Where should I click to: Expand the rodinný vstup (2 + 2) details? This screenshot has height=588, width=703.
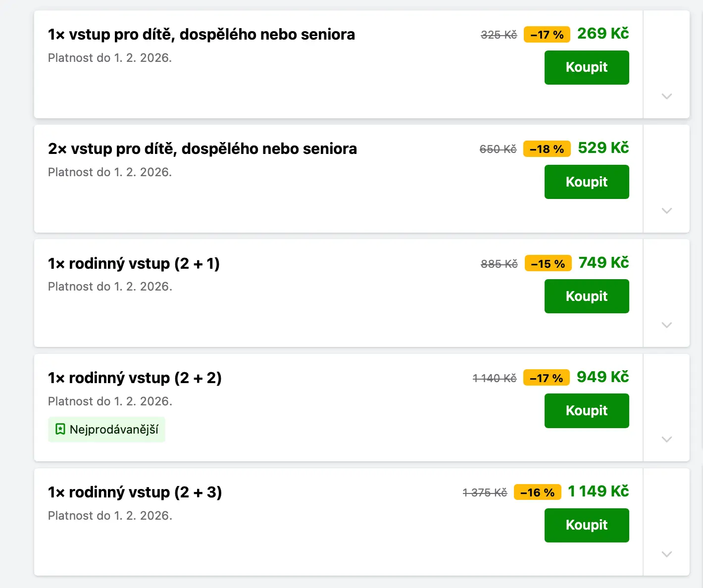(666, 439)
